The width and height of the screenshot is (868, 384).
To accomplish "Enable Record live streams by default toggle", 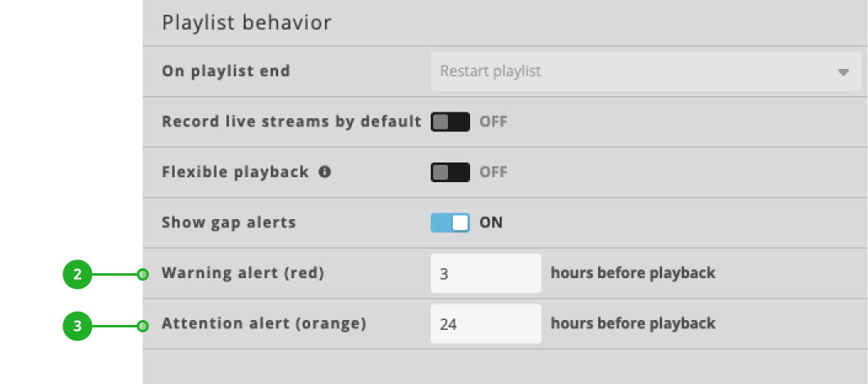I will tap(450, 122).
